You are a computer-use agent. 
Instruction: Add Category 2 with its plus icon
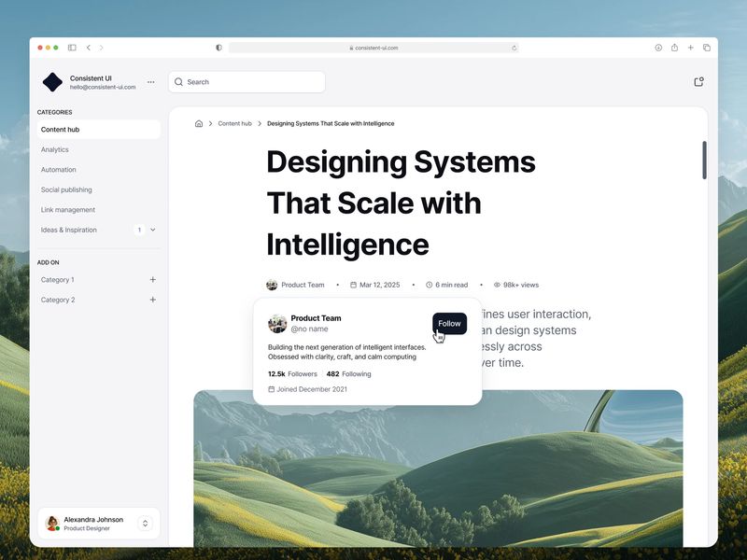click(x=152, y=300)
